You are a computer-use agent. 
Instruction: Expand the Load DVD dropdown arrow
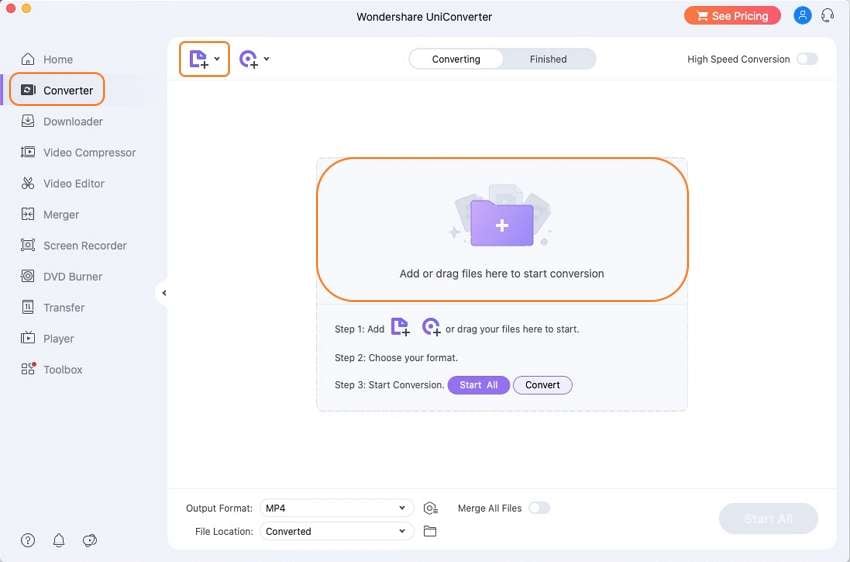point(267,59)
